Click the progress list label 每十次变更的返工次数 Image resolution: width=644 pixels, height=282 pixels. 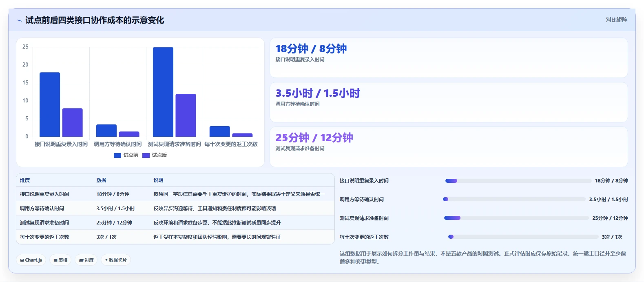(364, 237)
